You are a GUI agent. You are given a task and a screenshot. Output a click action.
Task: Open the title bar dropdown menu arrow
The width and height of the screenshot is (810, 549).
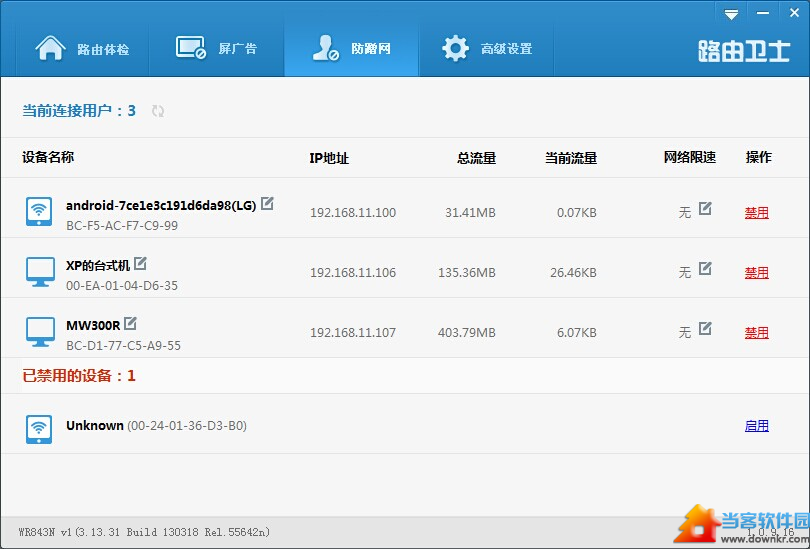(x=732, y=14)
